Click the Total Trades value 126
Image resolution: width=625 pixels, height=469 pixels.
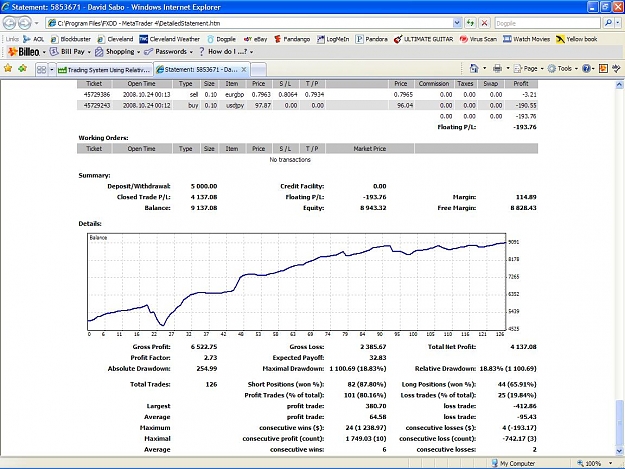(x=211, y=384)
